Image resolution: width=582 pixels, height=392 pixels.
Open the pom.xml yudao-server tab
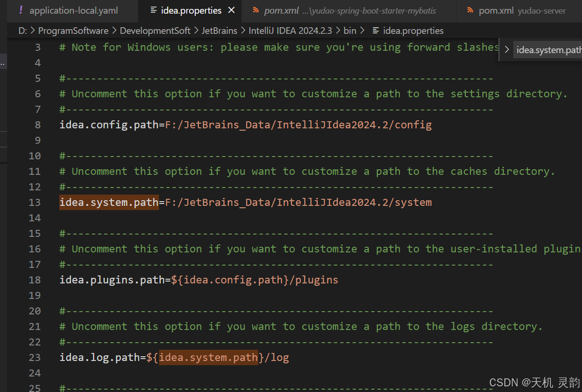519,10
